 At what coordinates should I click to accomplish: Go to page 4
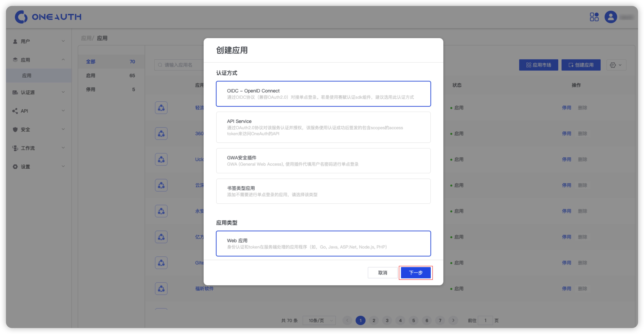click(x=400, y=320)
